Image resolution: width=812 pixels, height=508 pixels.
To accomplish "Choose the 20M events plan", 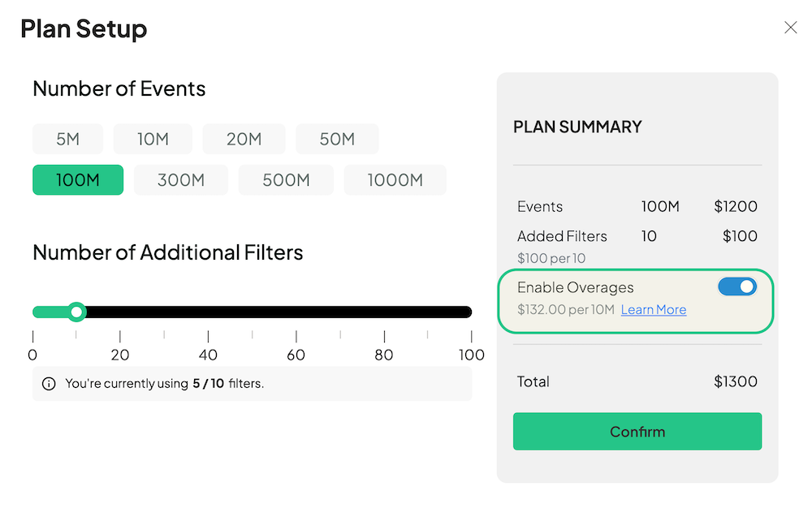I will click(244, 139).
